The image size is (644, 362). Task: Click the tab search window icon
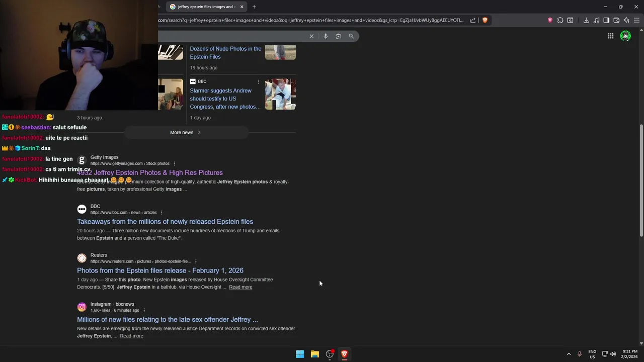pyautogui.click(x=570, y=20)
